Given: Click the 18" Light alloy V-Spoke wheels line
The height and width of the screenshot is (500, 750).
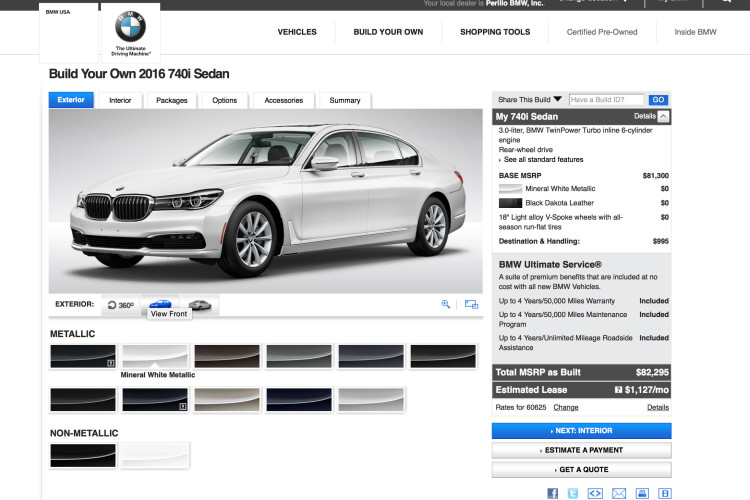Looking at the screenshot, I should pyautogui.click(x=584, y=222).
